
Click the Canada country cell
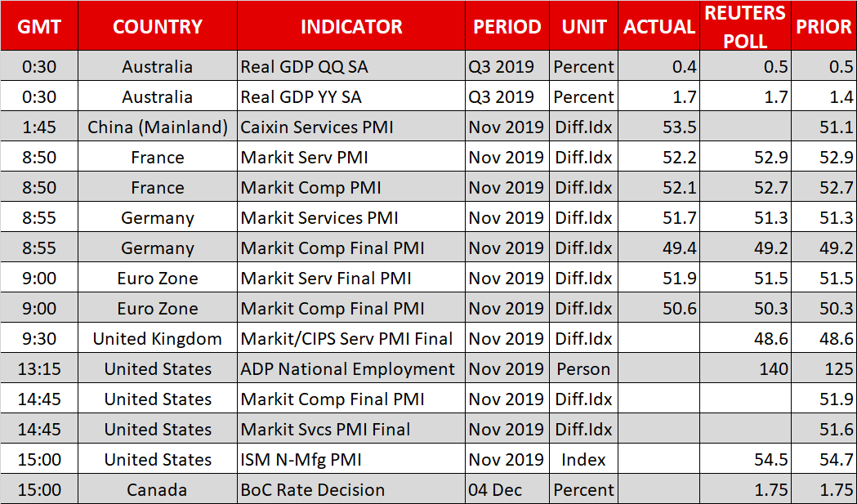tap(158, 490)
